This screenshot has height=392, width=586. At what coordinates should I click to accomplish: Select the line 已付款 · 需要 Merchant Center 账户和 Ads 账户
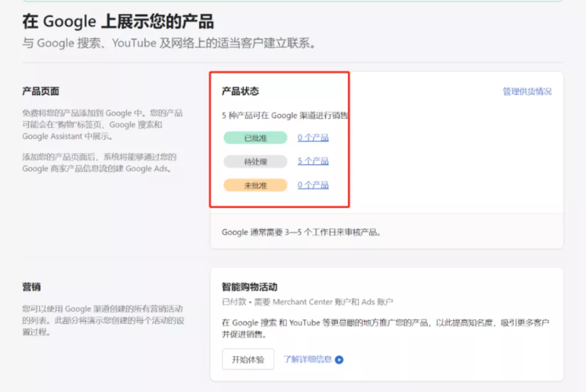click(307, 302)
